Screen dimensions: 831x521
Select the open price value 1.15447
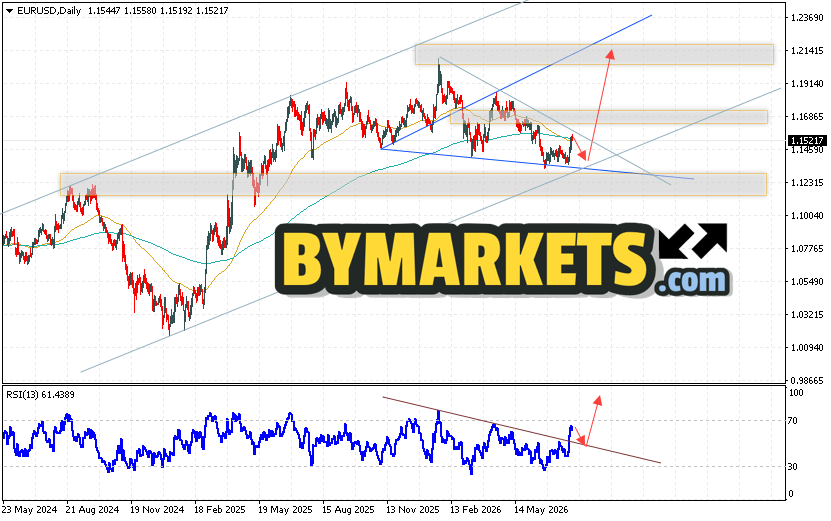pos(104,11)
